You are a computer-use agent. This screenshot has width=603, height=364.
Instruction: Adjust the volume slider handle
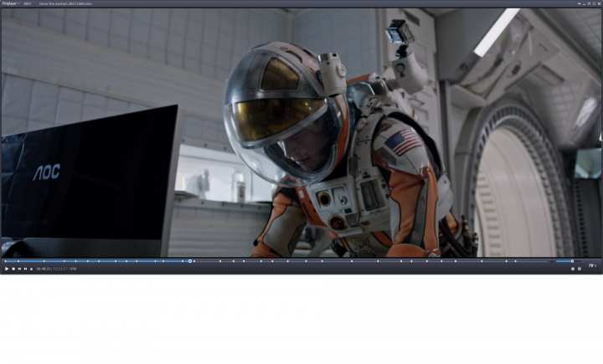click(572, 261)
